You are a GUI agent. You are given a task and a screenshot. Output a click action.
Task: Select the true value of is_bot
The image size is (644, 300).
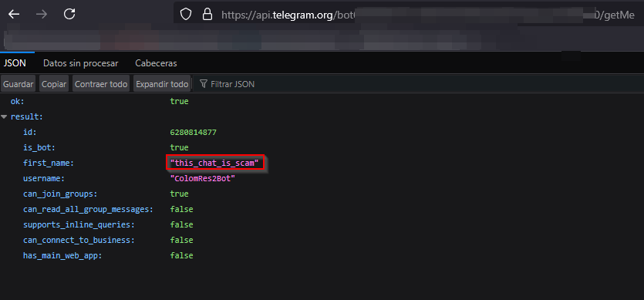[x=180, y=147]
